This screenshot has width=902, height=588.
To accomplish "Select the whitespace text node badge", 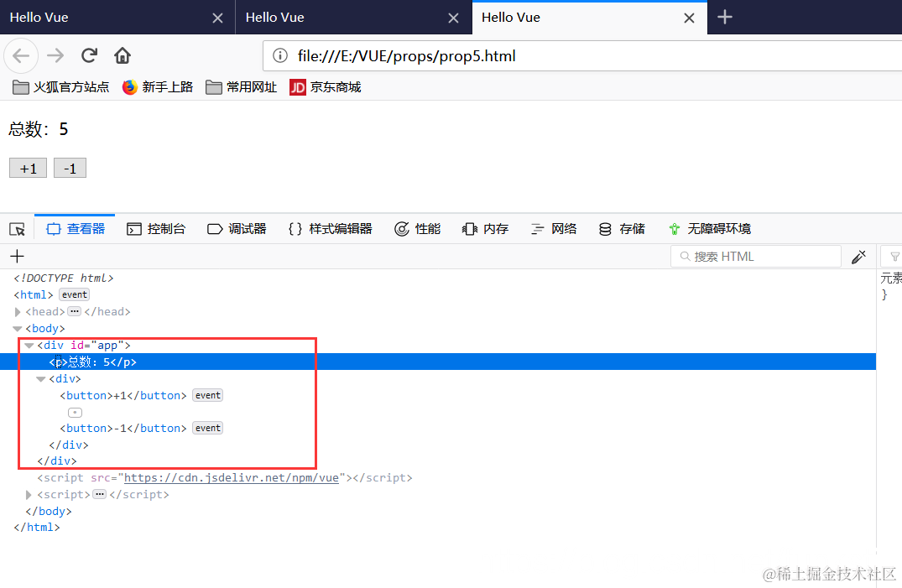I will 75,412.
